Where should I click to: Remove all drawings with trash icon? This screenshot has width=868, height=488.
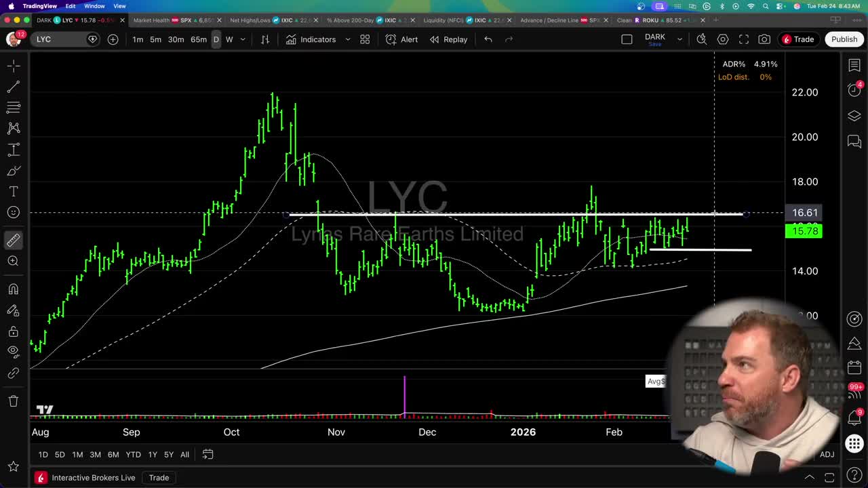point(14,401)
